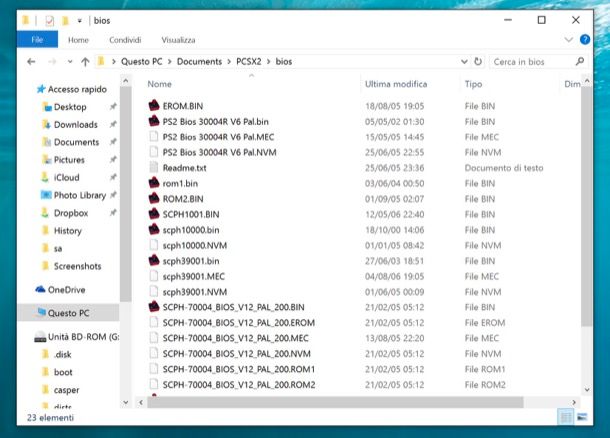Open Dropbox in the navigation pane
Image resolution: width=610 pixels, height=438 pixels.
coord(71,213)
